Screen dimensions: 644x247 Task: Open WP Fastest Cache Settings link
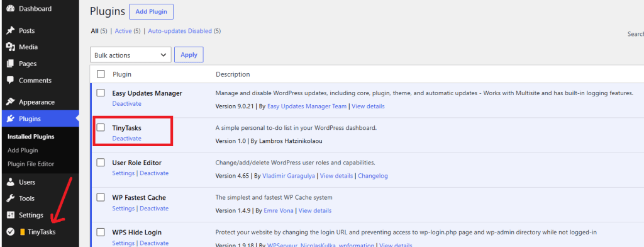123,209
